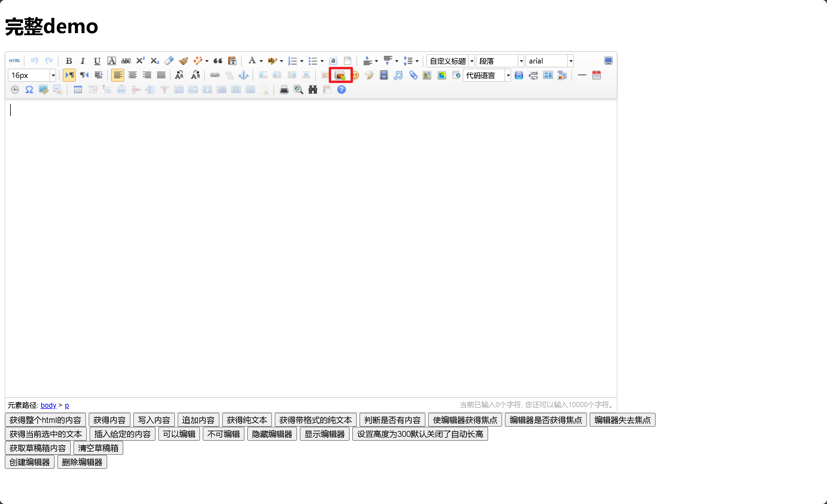Image resolution: width=827 pixels, height=504 pixels.
Task: Expand the 段落 paragraph format dropdown
Action: point(521,61)
